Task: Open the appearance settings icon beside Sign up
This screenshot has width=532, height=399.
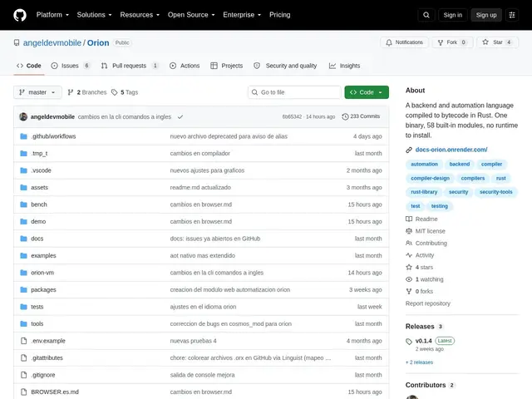Action: (x=512, y=15)
